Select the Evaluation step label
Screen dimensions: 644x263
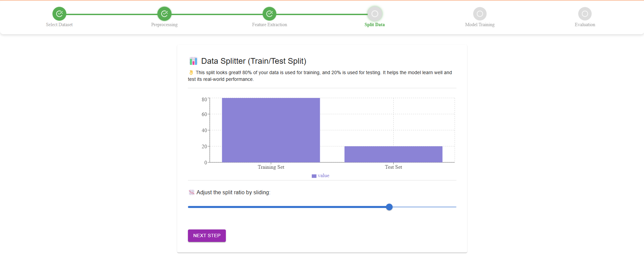click(585, 25)
